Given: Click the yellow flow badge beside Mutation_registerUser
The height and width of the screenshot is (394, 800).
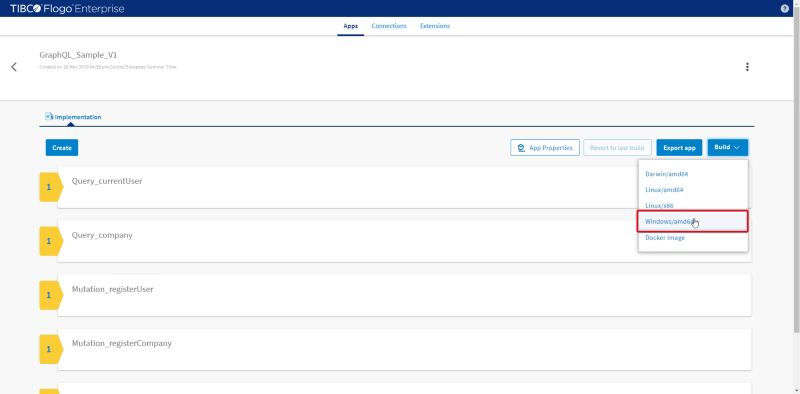Looking at the screenshot, I should 51,295.
